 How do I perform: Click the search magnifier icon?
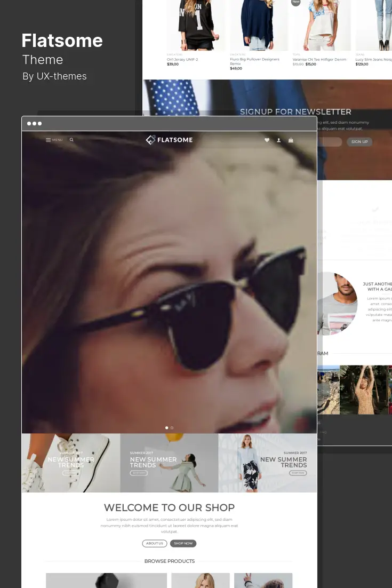[71, 140]
